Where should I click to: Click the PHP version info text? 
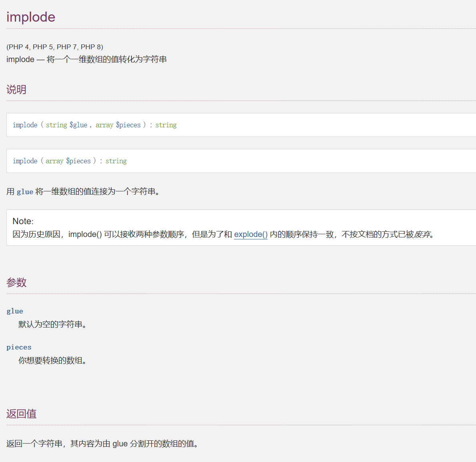click(x=55, y=47)
